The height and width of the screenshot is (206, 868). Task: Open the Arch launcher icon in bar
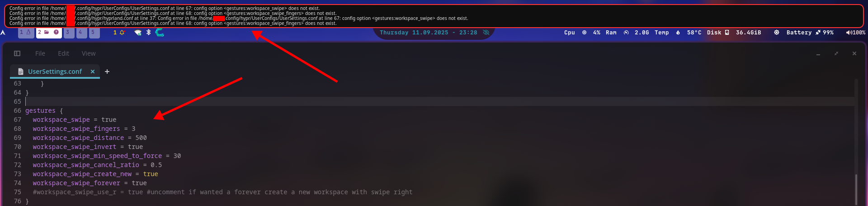[x=3, y=33]
